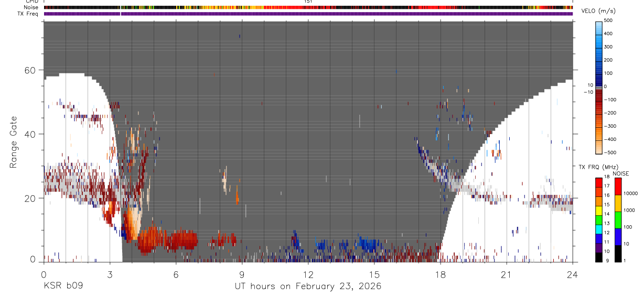Click the 14 label on the TX FRQ scale
Viewport: 644px width, 297px height.
tap(606, 214)
